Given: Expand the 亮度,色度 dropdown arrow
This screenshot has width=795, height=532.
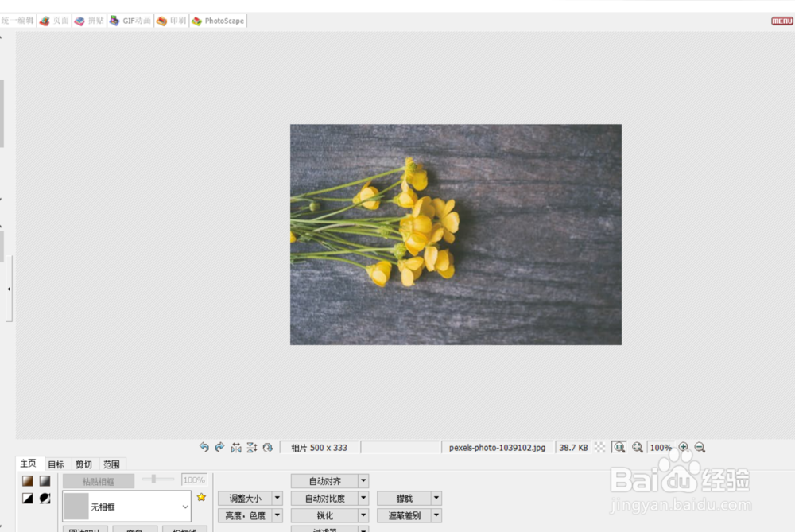Looking at the screenshot, I should tap(277, 516).
